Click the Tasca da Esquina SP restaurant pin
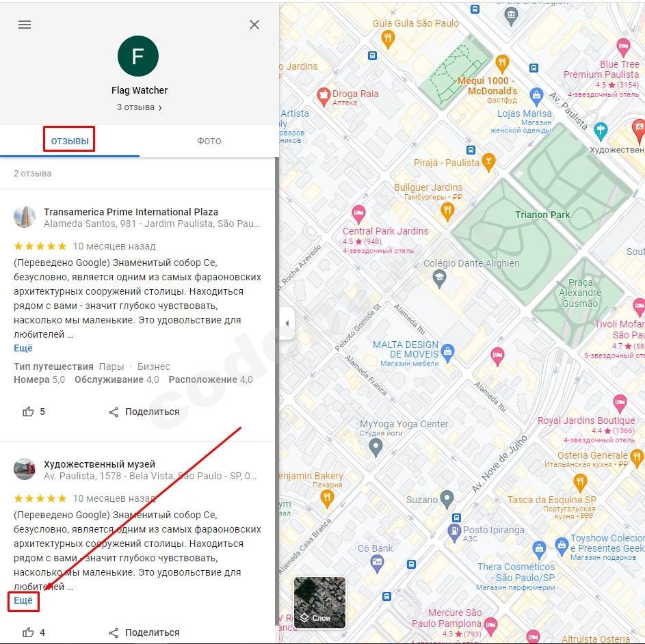645x644 pixels. click(579, 483)
